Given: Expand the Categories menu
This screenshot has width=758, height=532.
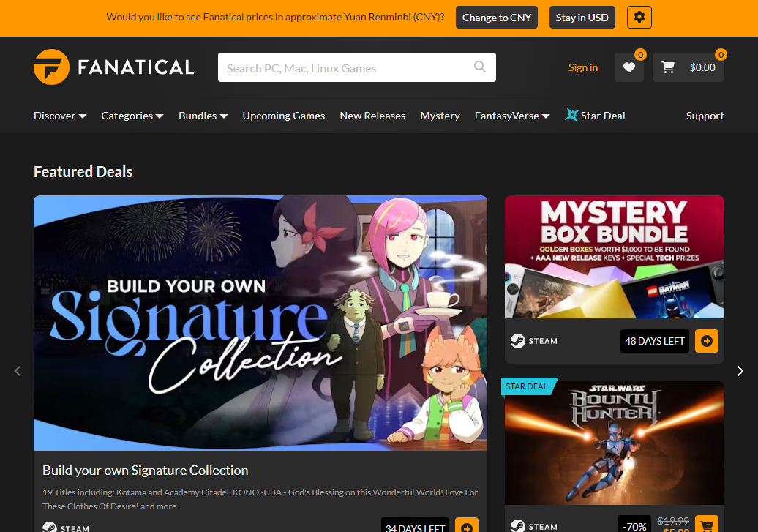Looking at the screenshot, I should tap(132, 116).
